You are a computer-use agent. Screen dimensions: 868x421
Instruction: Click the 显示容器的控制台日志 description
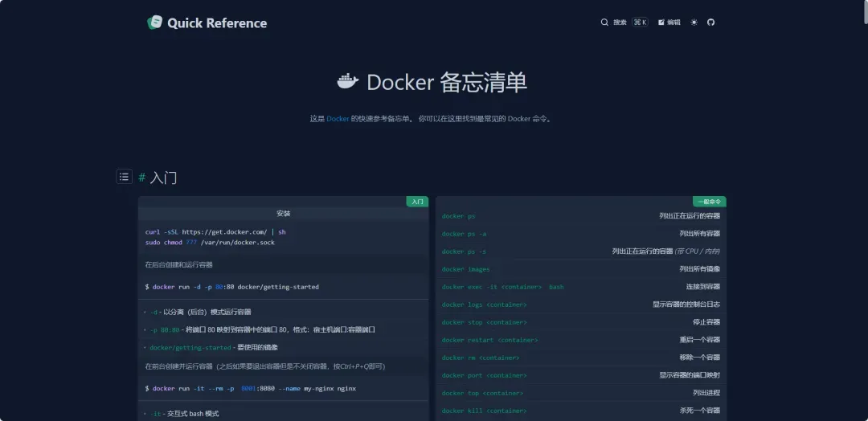coord(686,305)
